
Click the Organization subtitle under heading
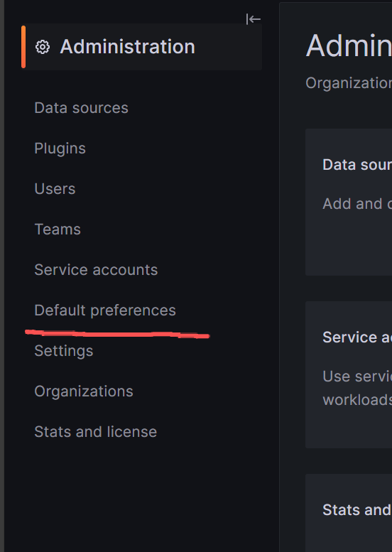(x=349, y=83)
